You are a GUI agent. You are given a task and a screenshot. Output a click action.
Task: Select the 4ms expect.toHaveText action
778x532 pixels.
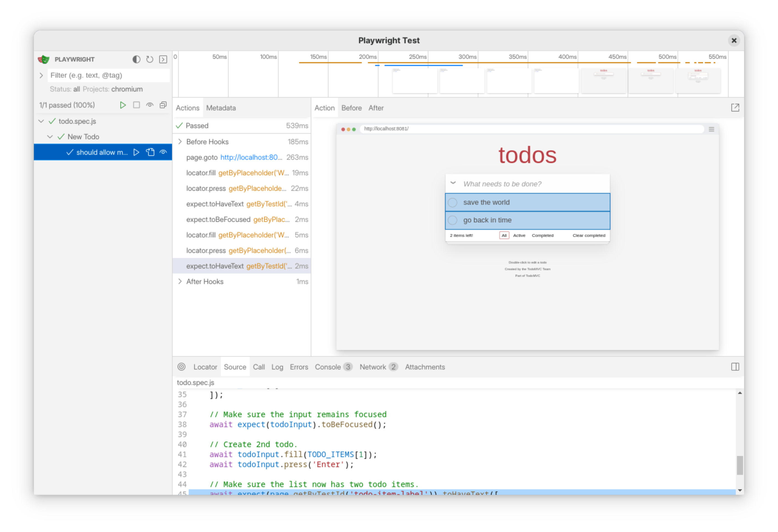point(242,204)
